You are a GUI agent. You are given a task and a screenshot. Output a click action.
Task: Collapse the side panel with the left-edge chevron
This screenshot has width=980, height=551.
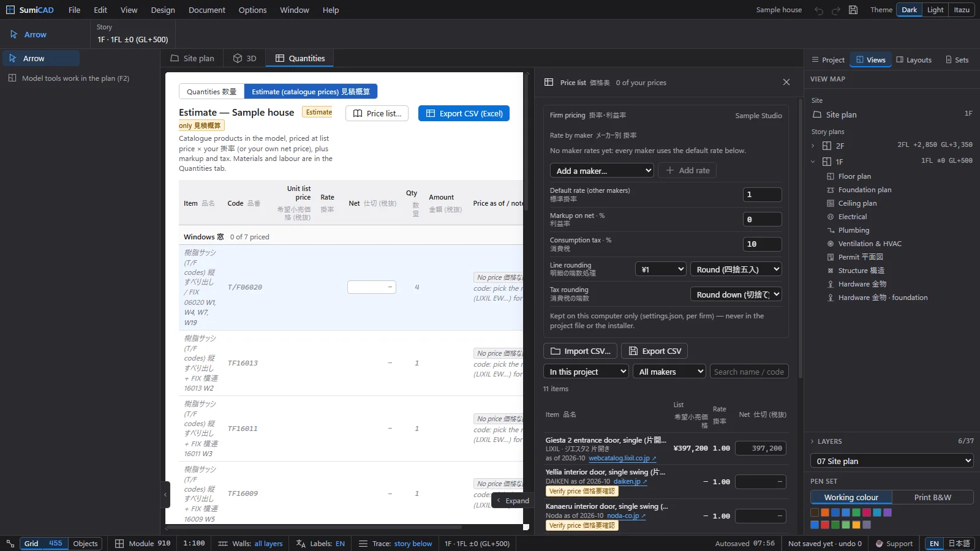click(x=166, y=495)
